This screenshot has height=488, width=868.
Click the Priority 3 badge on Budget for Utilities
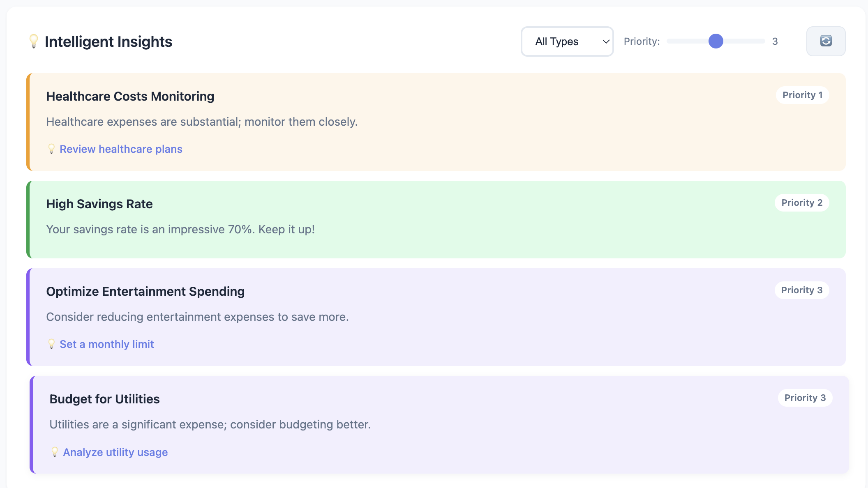point(805,398)
